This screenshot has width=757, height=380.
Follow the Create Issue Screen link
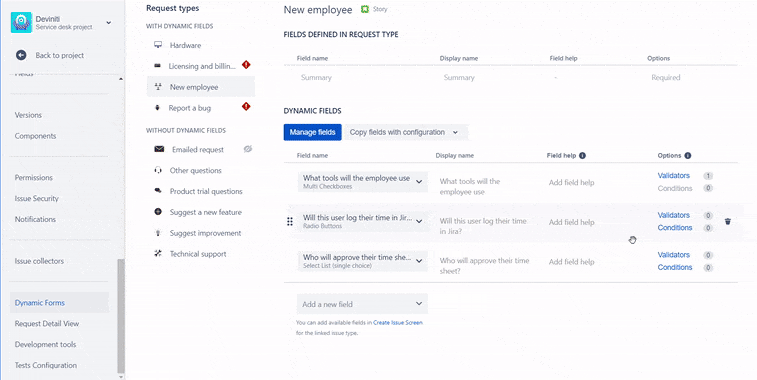click(398, 323)
